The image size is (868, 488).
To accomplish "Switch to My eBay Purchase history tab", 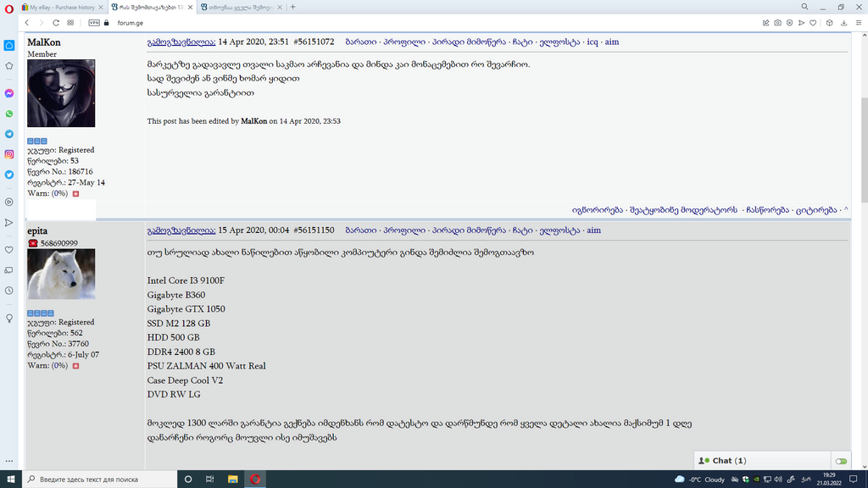I will pos(62,7).
